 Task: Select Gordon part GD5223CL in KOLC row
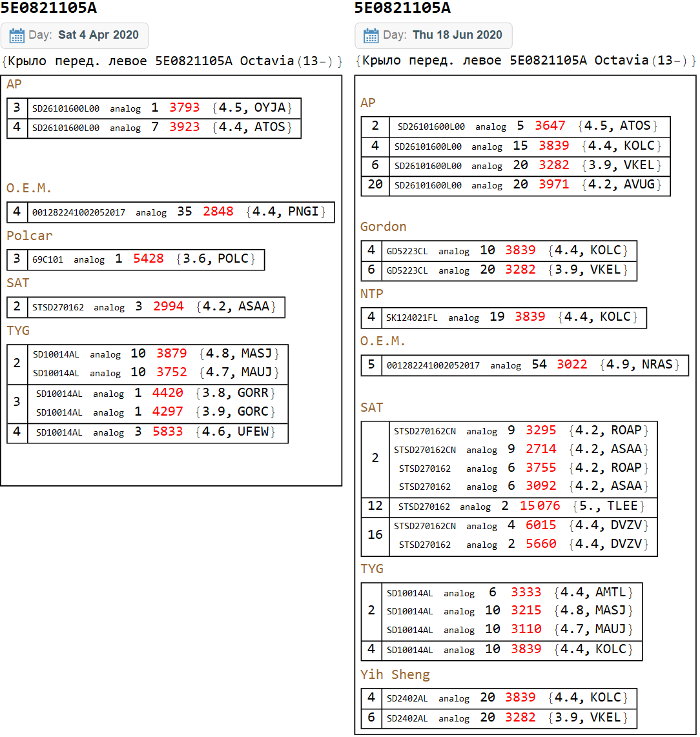407,252
